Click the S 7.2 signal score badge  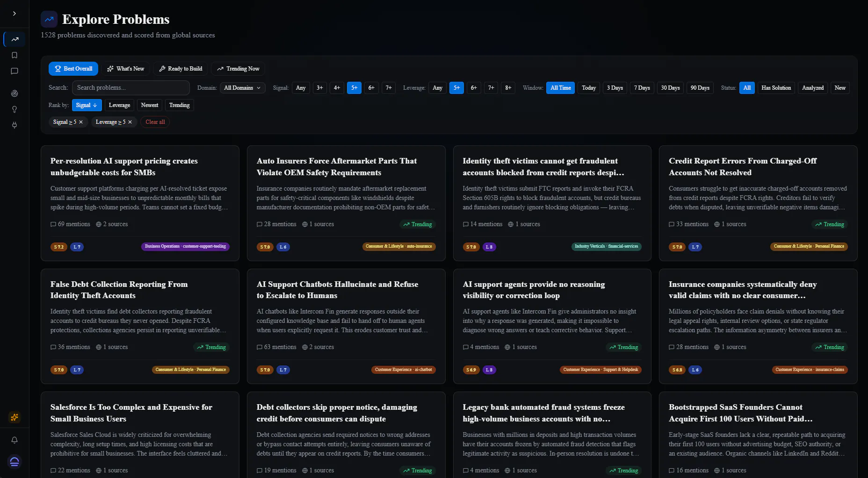click(x=59, y=247)
